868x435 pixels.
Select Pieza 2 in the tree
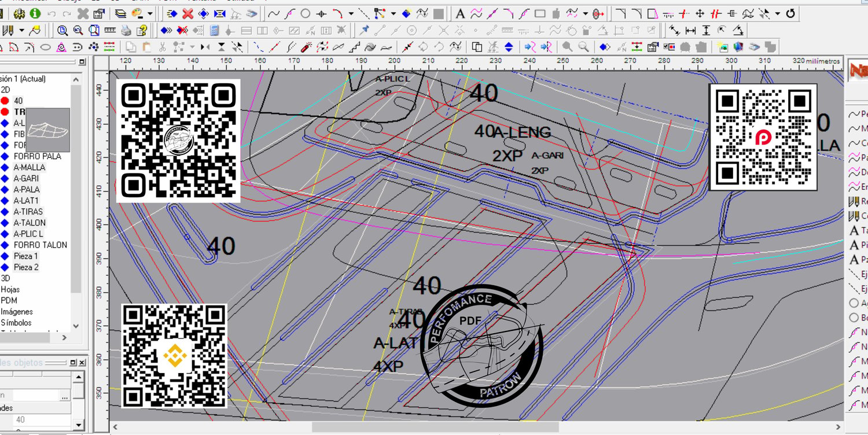point(26,267)
